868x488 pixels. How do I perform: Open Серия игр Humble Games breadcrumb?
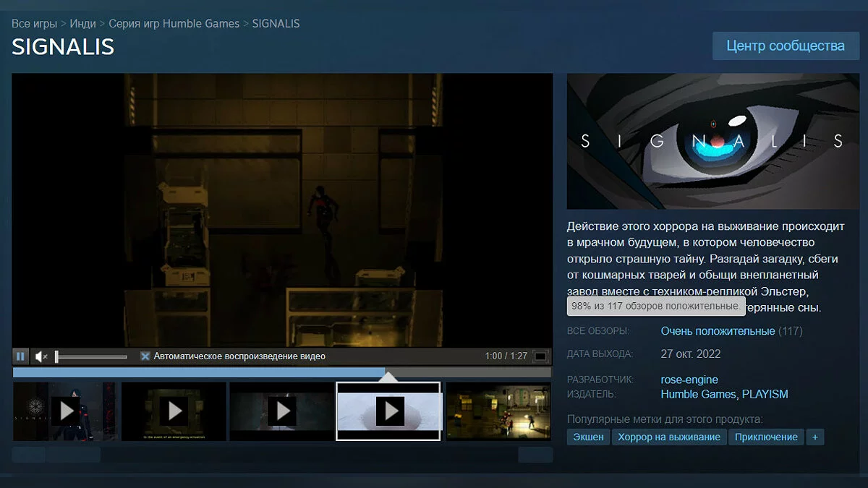174,23
